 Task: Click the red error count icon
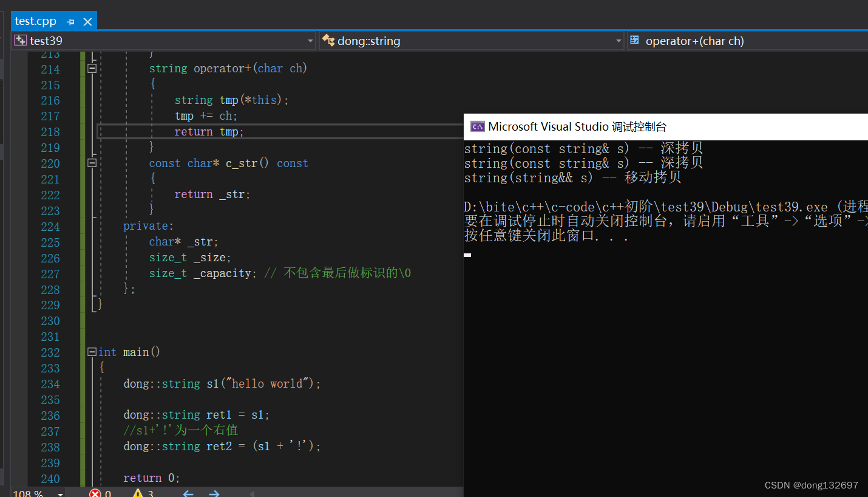95,493
